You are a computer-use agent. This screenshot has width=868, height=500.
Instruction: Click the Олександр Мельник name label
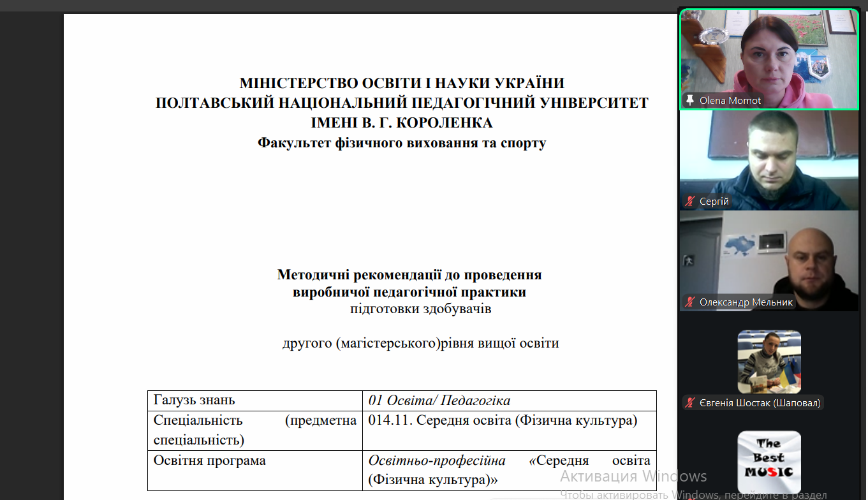click(746, 302)
